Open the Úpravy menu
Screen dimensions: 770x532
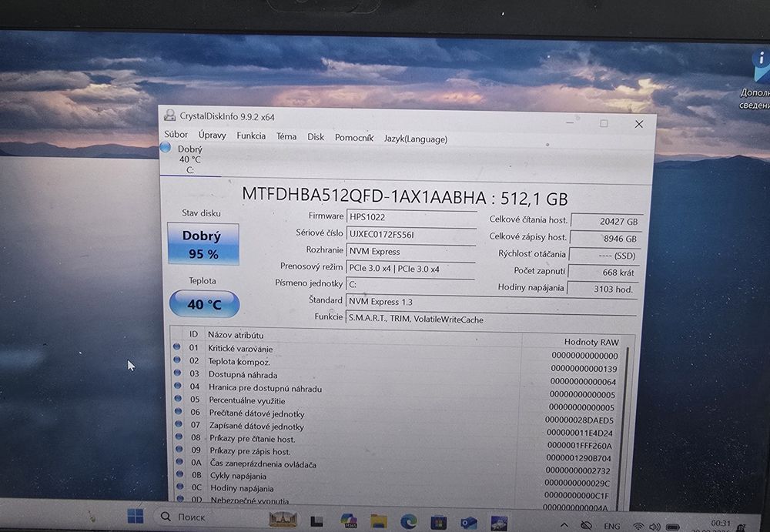pos(213,135)
